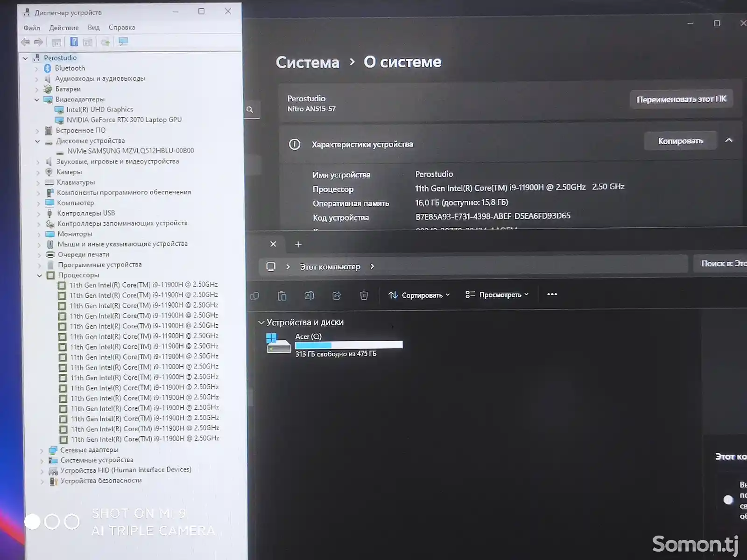Select the first i9-11900H processor entry
747x560 pixels.
pyautogui.click(x=144, y=285)
